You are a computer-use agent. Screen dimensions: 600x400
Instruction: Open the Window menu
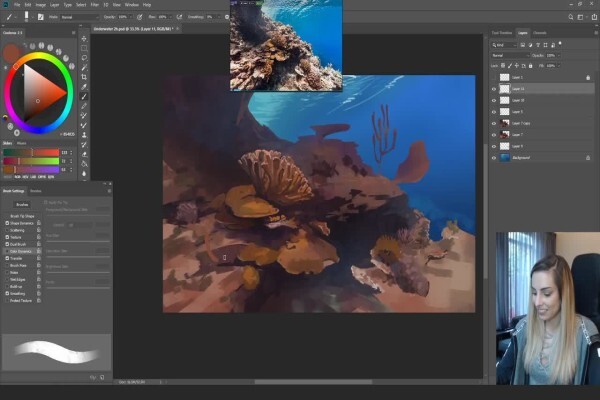click(132, 5)
